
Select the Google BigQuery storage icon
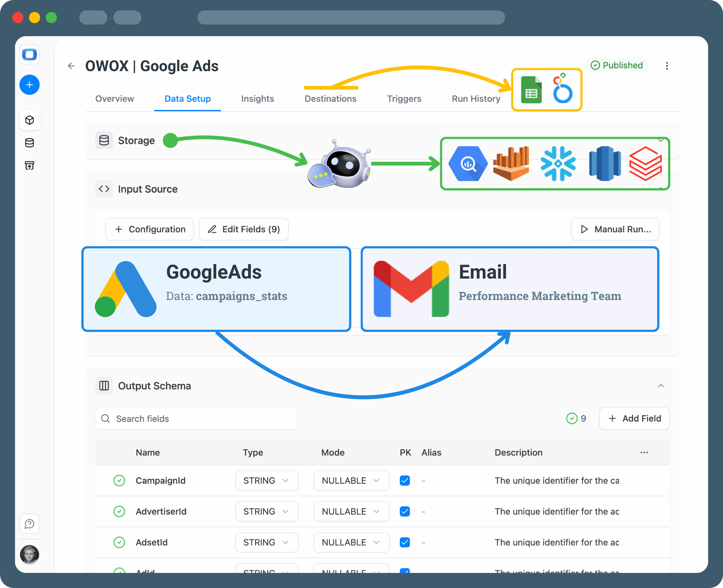pyautogui.click(x=468, y=164)
